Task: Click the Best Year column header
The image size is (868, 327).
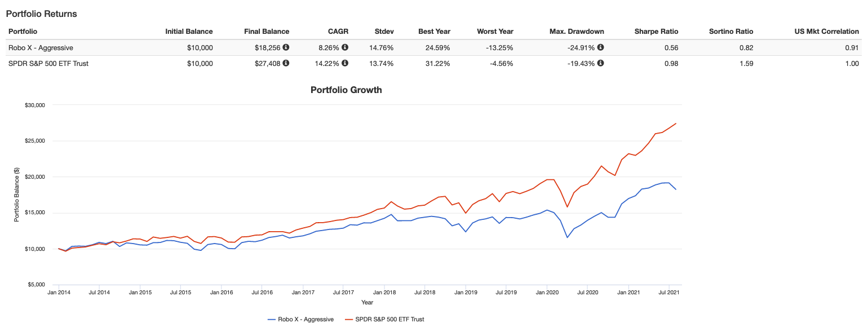Action: [x=434, y=32]
